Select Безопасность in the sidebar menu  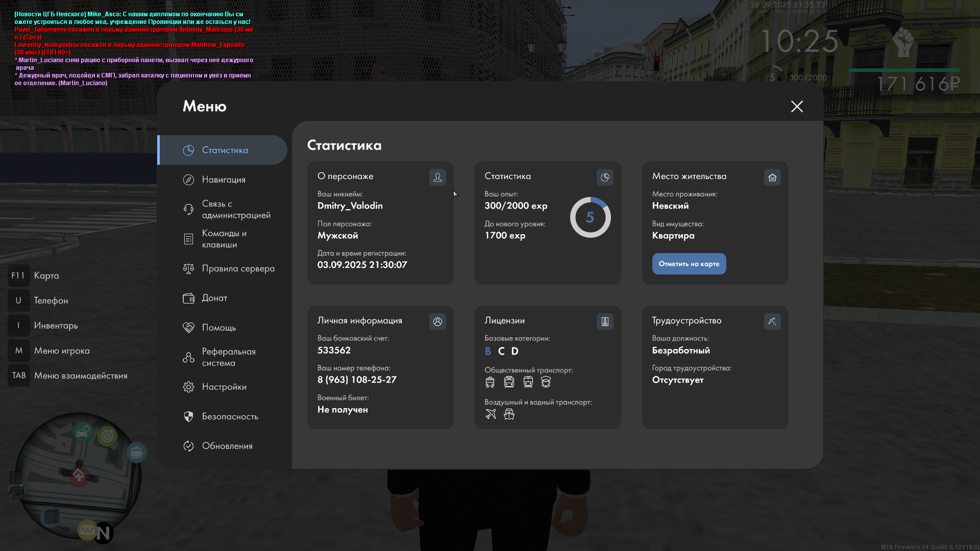click(230, 416)
